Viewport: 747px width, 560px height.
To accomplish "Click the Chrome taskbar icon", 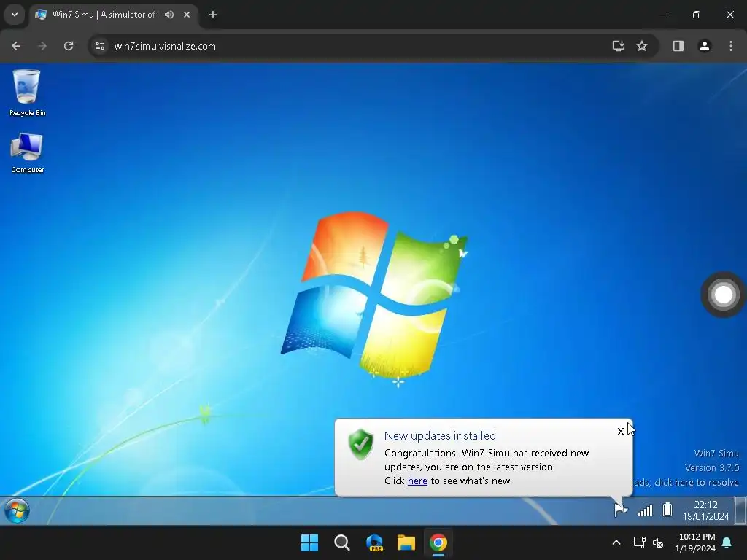I will tap(438, 542).
